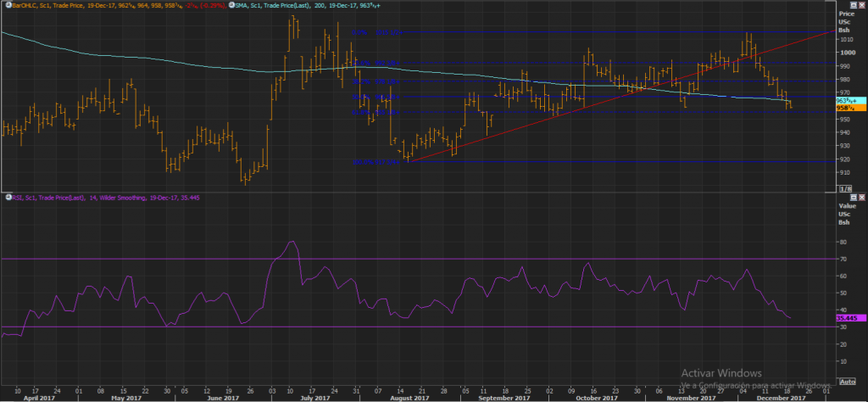
Task: Click the August 2017 month label
Action: coord(410,398)
